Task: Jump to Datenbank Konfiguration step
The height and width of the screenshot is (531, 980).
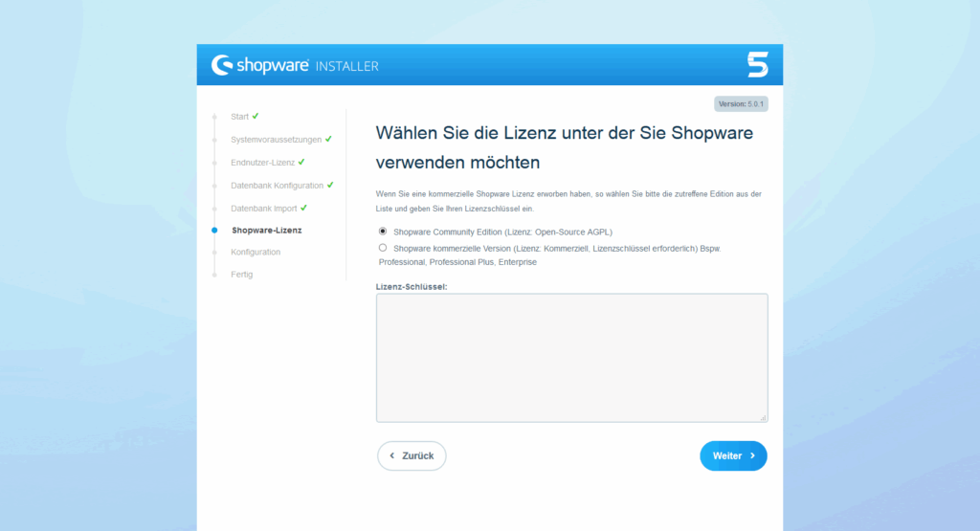Action: point(277,186)
